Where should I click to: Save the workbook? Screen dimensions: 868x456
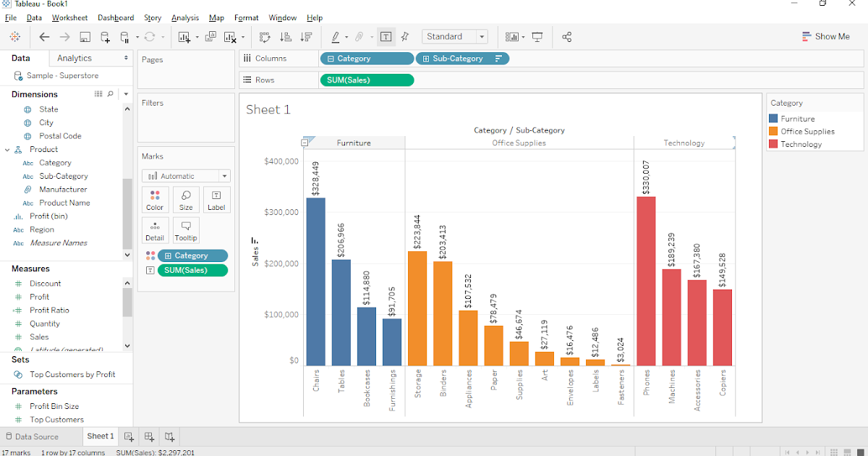pos(85,36)
